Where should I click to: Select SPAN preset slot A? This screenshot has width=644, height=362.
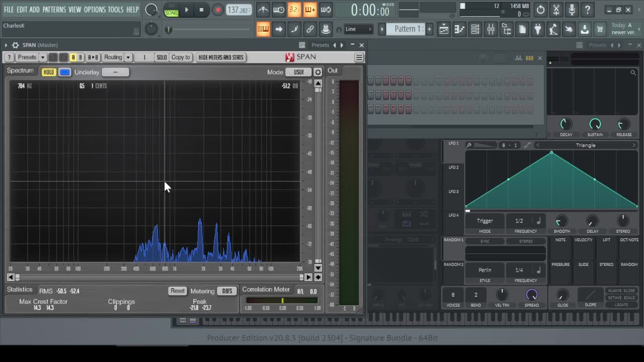click(x=73, y=57)
